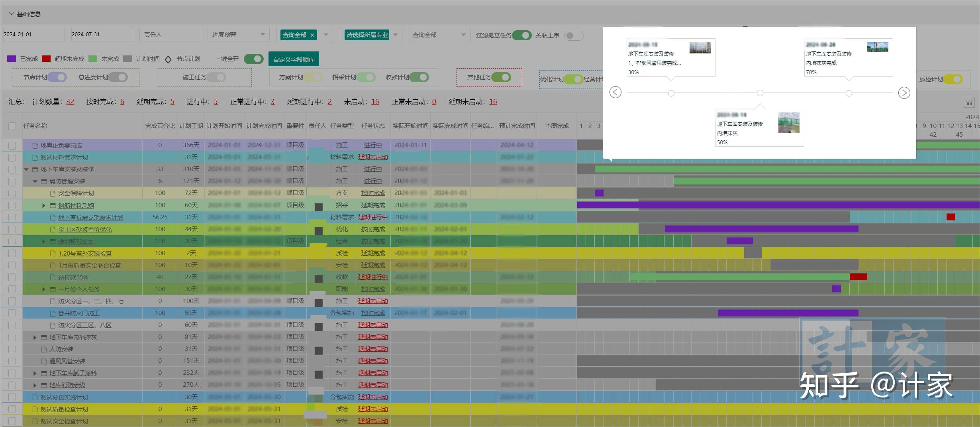Click the document icon beside 安全保障计划
Screen dimensions: 980x427
(x=53, y=193)
